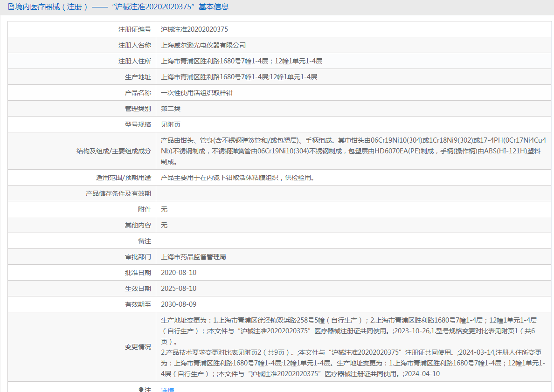Viewport: 554px width, 392px height.
Task: Click the 管理类别 value 第二类
Action: 171,109
